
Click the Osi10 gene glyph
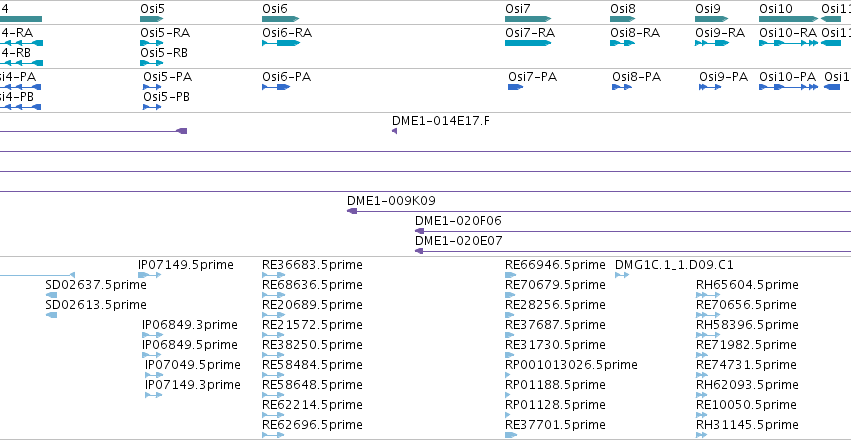[789, 19]
